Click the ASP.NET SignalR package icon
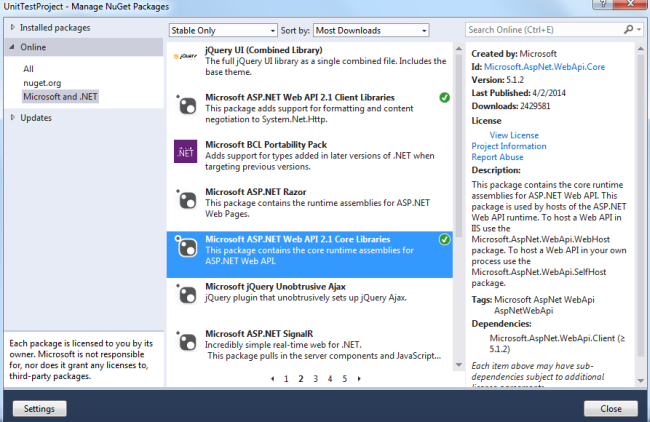 (x=186, y=341)
